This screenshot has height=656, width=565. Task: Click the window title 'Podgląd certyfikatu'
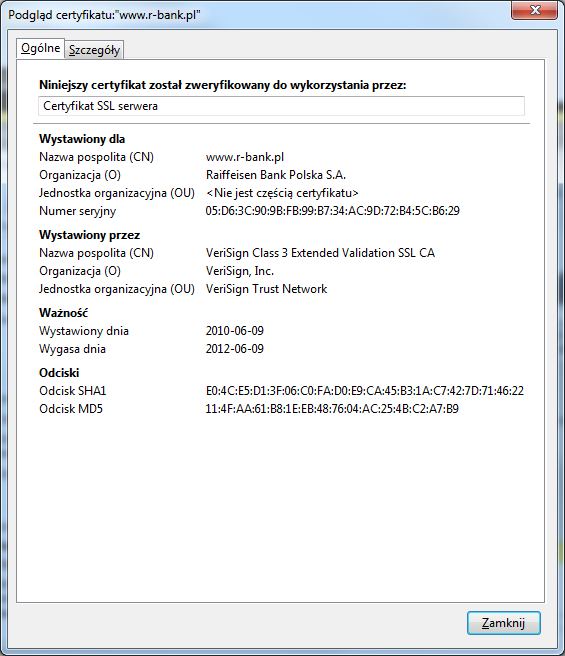104,15
